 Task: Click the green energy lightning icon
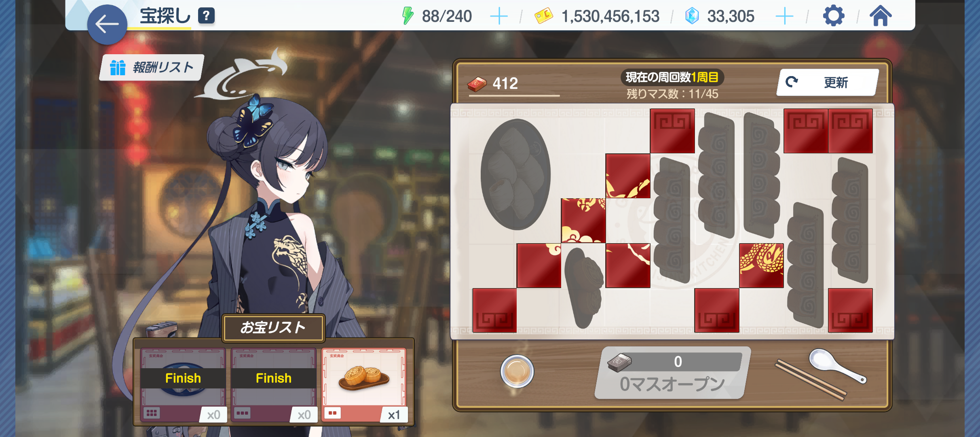click(x=408, y=16)
